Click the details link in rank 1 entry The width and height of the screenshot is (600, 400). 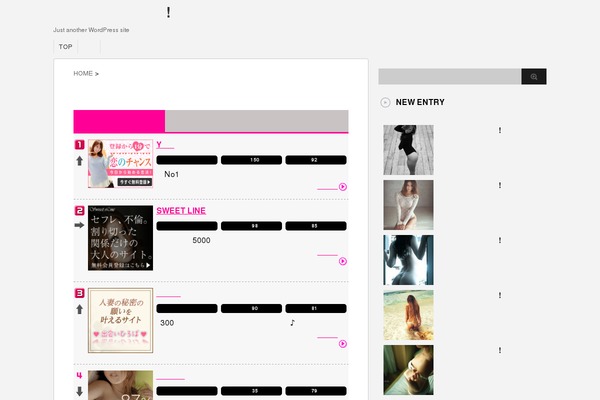coord(327,186)
